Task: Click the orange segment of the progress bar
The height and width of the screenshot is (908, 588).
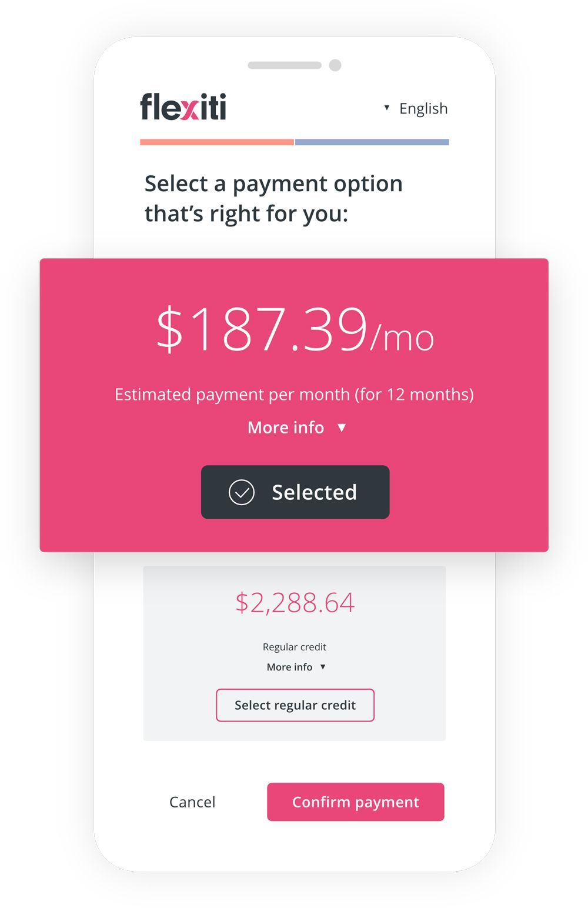Action: coord(216,141)
